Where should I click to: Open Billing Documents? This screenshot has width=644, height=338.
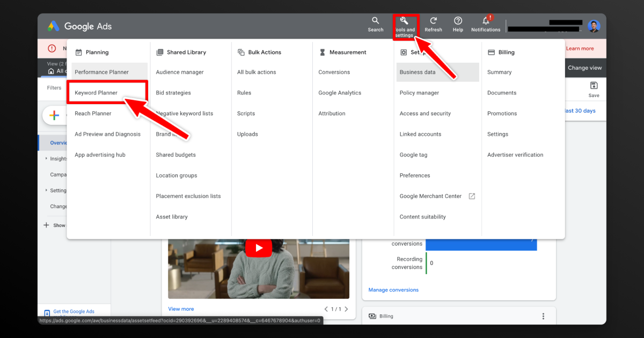(502, 93)
